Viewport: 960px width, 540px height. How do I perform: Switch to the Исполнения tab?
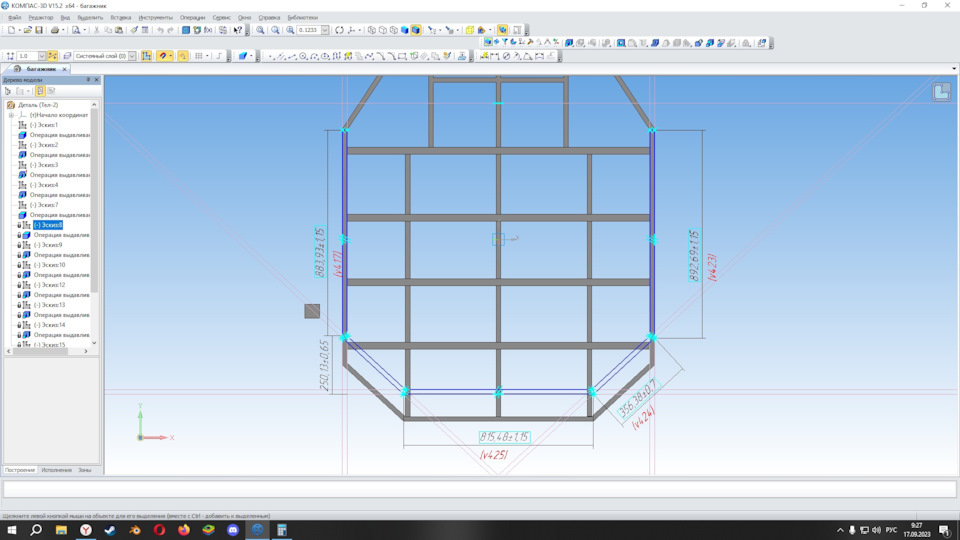click(x=56, y=470)
